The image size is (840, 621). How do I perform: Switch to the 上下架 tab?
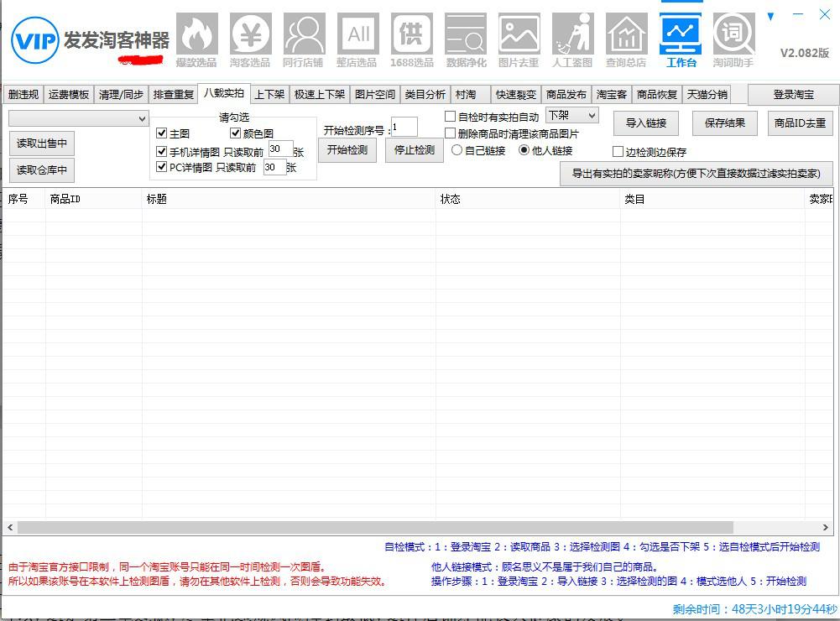point(269,94)
